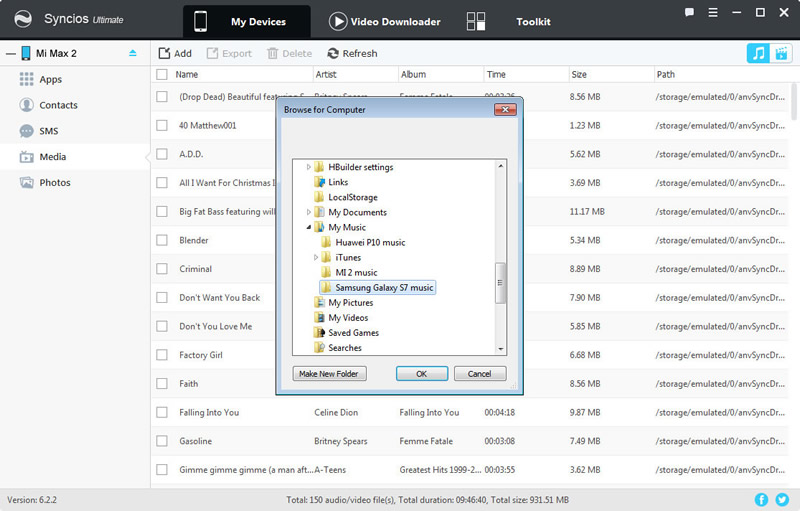
Task: Select the LocalStorage folder
Action: pyautogui.click(x=353, y=197)
